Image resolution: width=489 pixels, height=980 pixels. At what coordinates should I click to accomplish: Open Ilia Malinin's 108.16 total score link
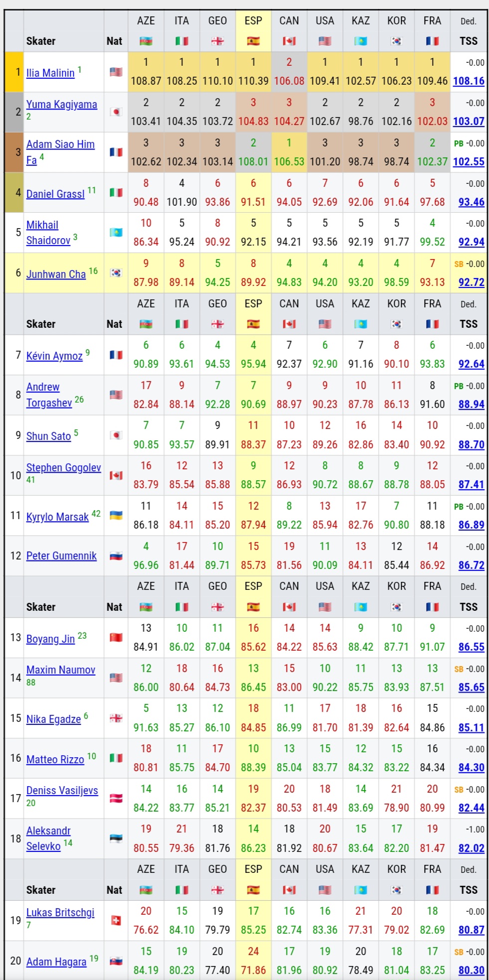(x=468, y=81)
